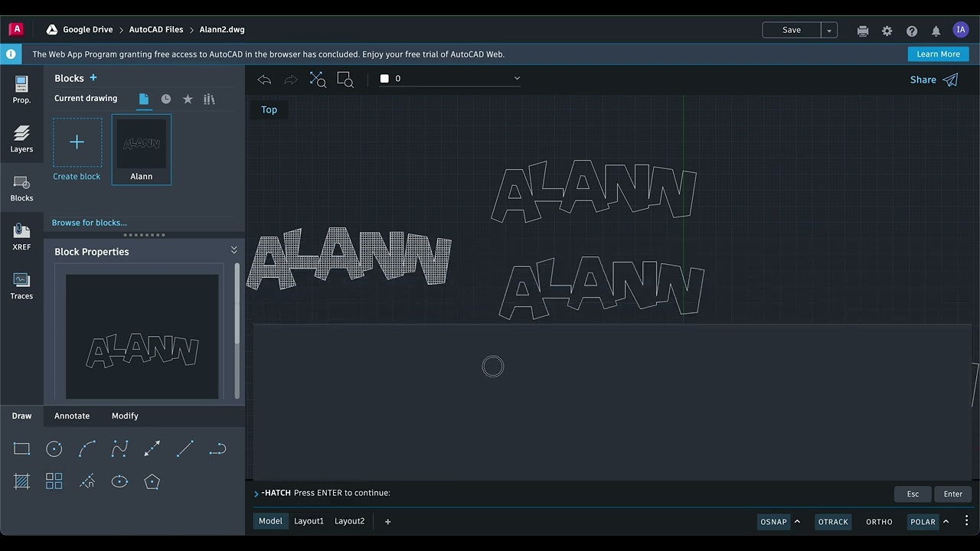Click the Zoom Window icon

[345, 80]
